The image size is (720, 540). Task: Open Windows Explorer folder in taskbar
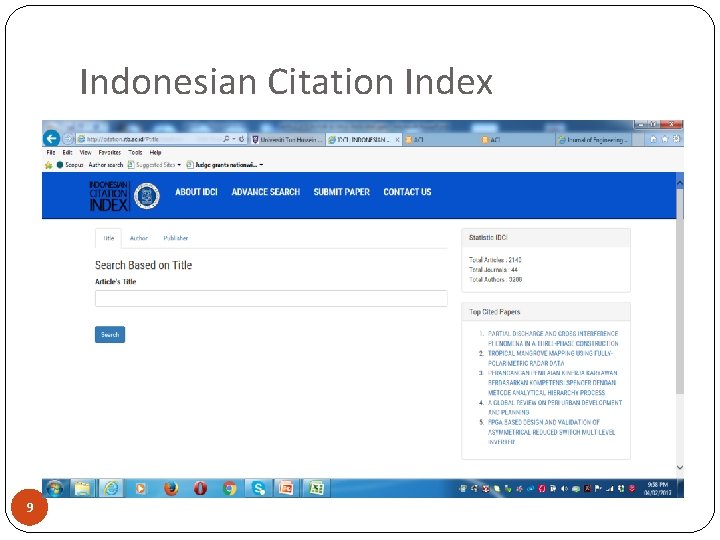(x=82, y=488)
